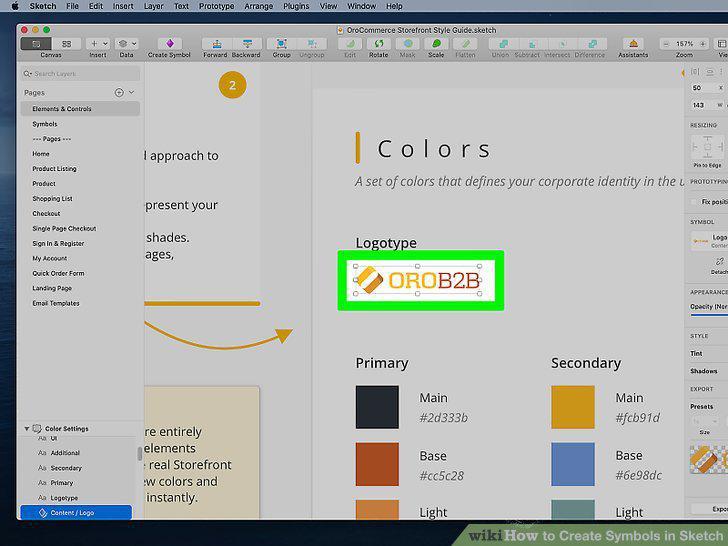This screenshot has height=546, width=728.
Task: Open the Email Templates page
Action: 56,303
